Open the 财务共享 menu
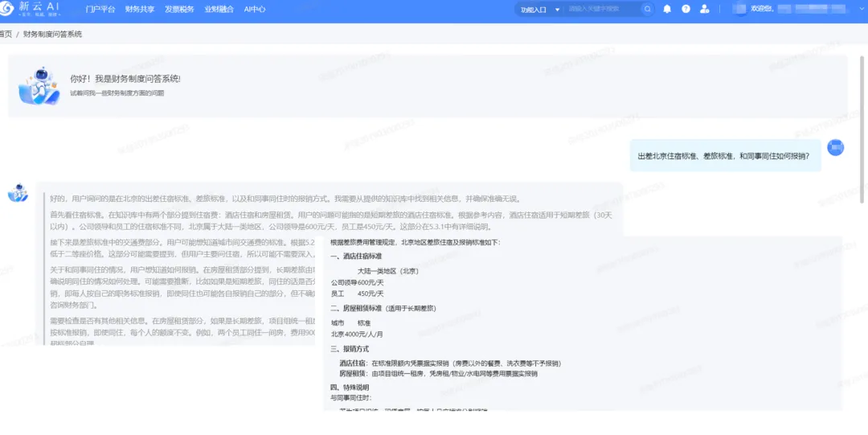Screen dimensions: 868x435 tap(140, 10)
